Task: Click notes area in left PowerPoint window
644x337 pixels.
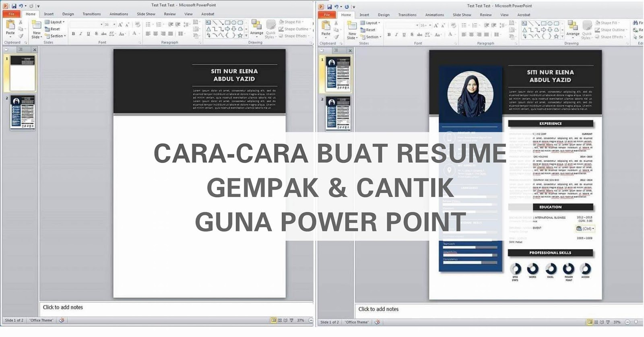Action: [176, 309]
